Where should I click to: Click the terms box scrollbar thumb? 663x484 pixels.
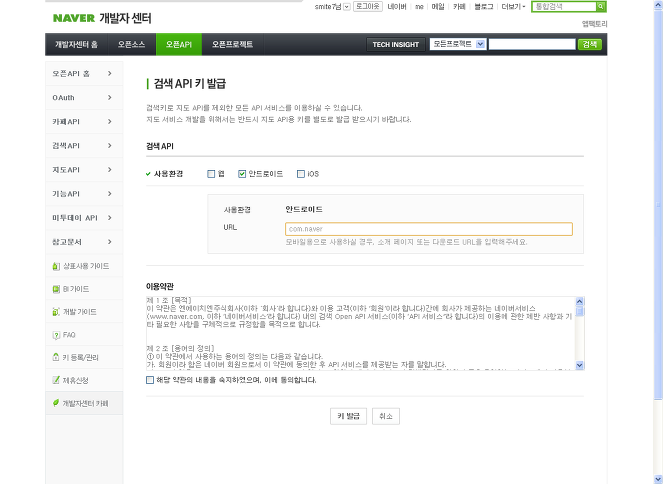(x=580, y=311)
